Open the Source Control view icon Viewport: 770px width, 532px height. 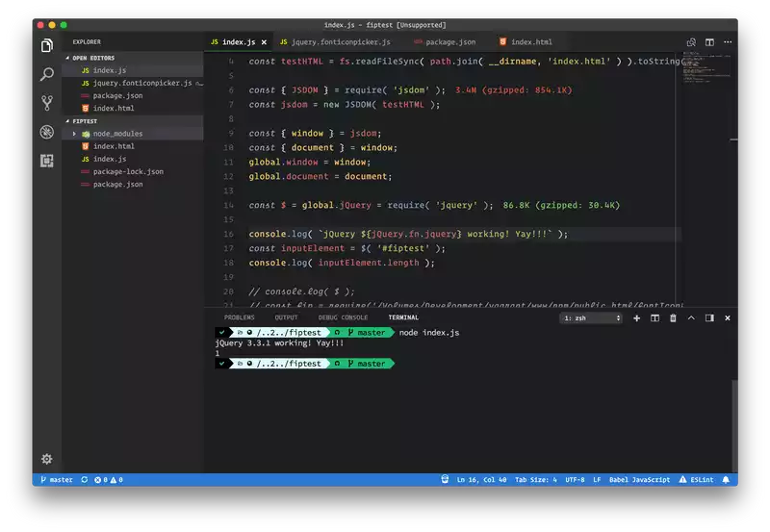coord(46,103)
